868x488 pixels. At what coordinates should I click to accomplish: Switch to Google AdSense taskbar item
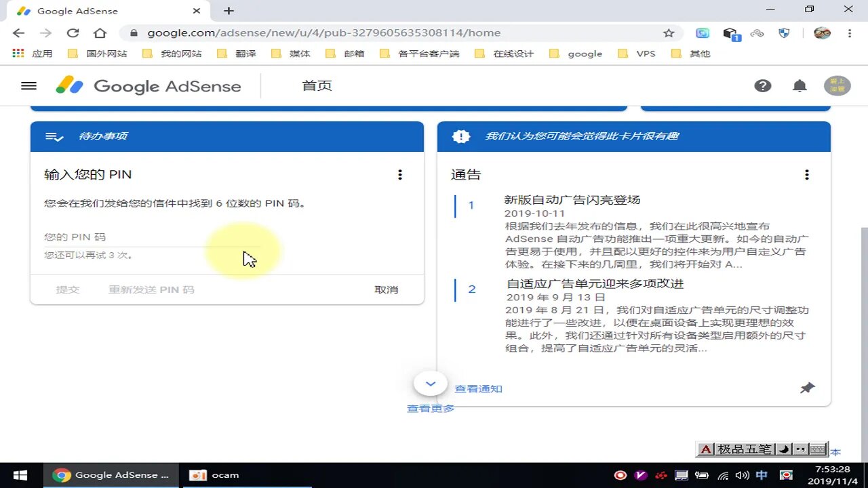pyautogui.click(x=111, y=475)
